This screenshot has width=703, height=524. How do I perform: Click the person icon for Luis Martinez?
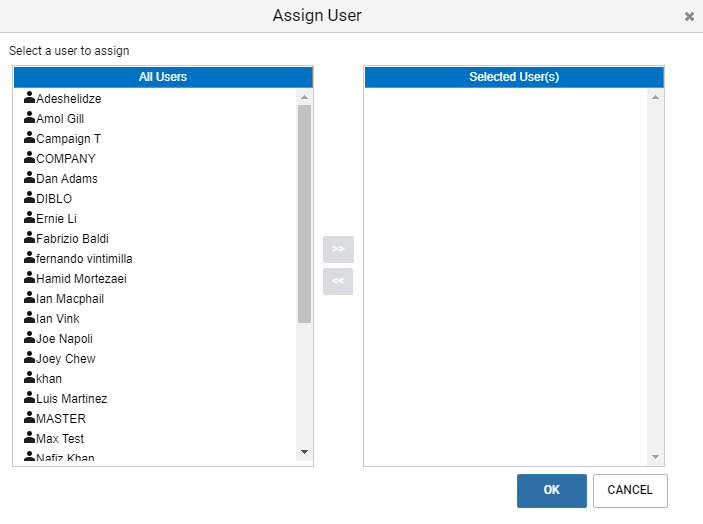click(x=30, y=397)
